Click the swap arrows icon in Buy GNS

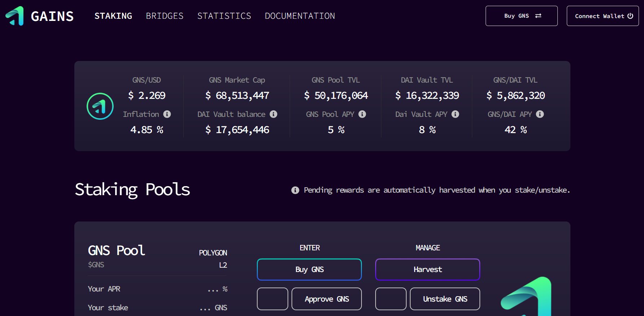click(538, 16)
